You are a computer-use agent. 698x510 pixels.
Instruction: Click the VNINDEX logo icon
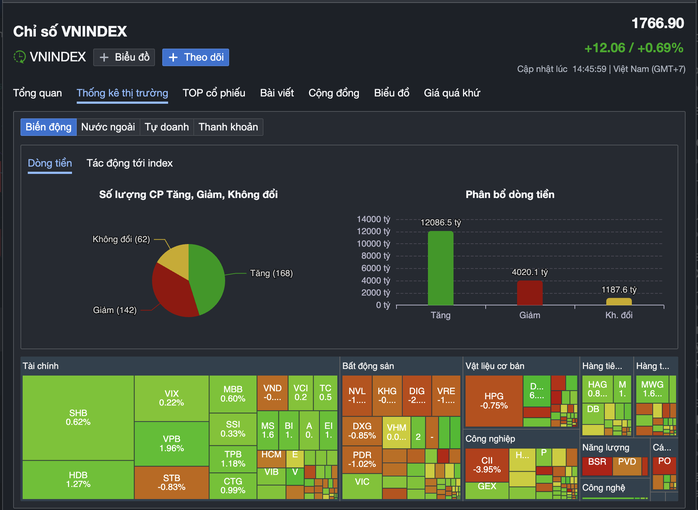[20, 58]
